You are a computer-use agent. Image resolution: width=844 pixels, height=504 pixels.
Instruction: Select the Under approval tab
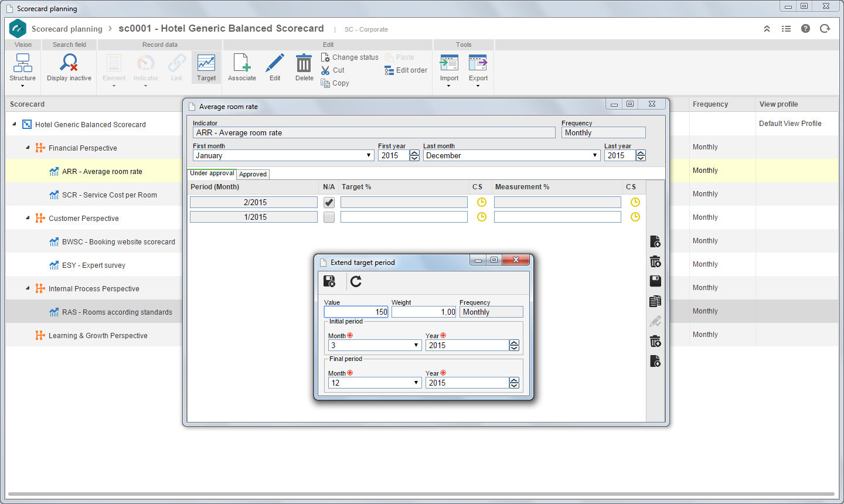point(212,173)
